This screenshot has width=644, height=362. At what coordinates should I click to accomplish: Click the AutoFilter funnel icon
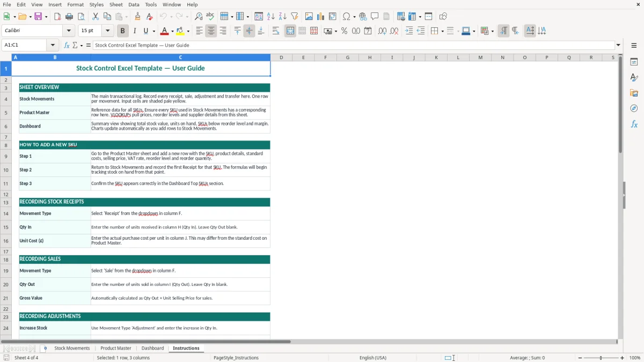click(x=295, y=17)
